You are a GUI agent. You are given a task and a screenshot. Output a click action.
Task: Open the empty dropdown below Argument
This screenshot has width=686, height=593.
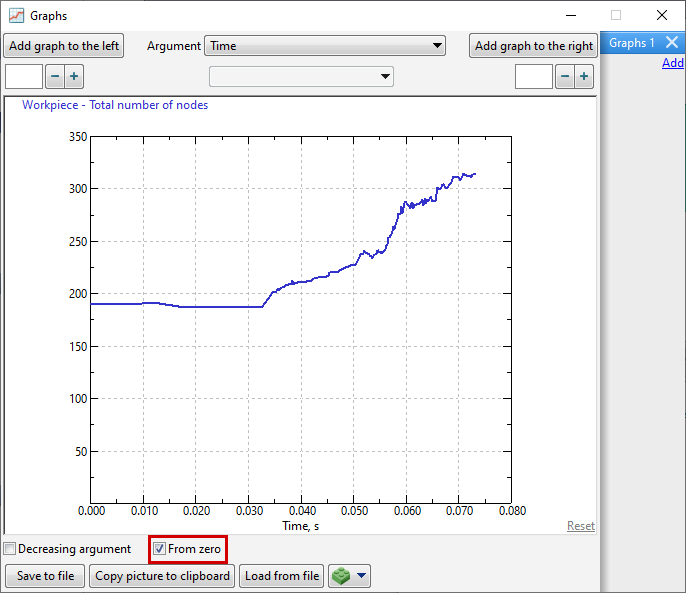[x=301, y=77]
